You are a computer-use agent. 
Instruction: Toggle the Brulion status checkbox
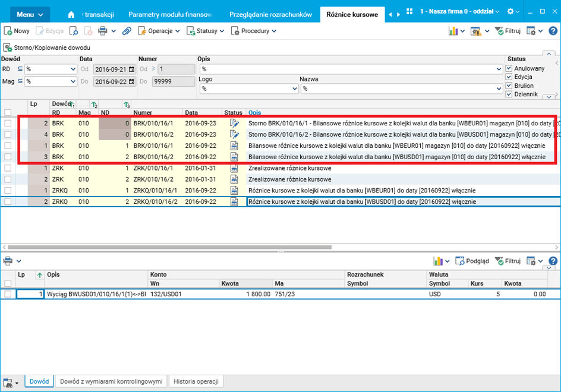coord(509,86)
